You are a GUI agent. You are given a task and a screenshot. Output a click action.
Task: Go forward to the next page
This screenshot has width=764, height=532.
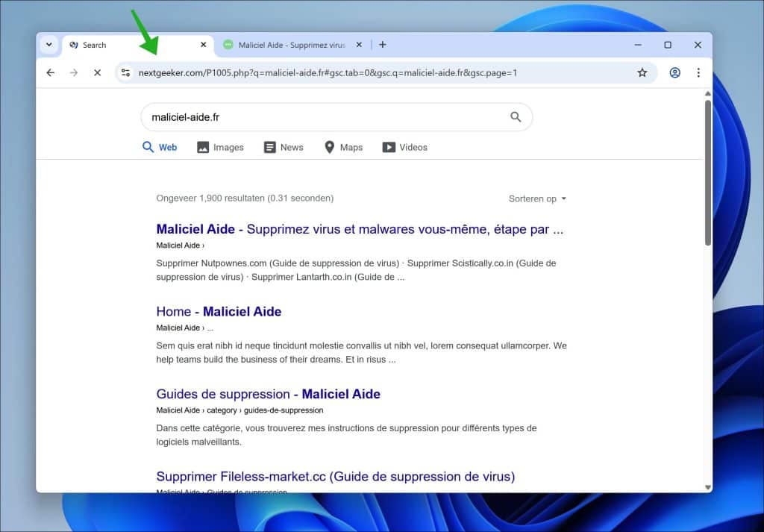(x=74, y=72)
